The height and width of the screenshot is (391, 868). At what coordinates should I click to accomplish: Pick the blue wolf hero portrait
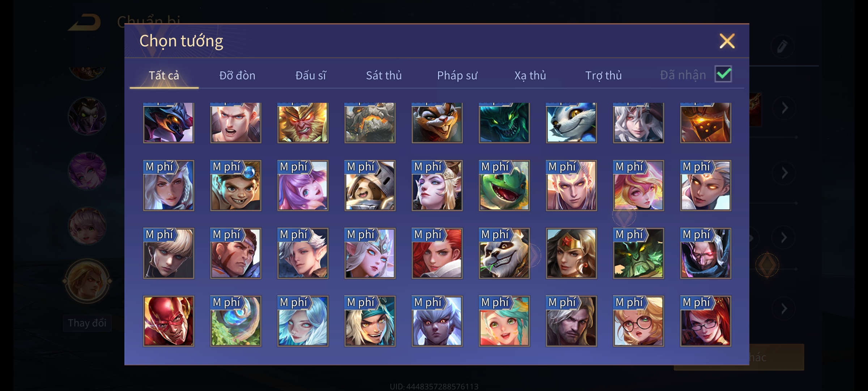(x=571, y=123)
